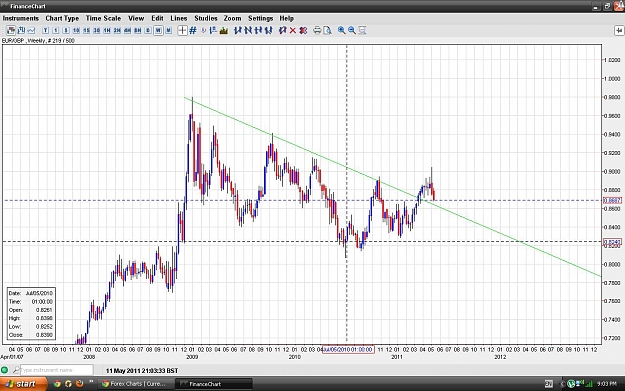Select the bar chart type icon
This screenshot has width=625, height=391.
click(21, 30)
